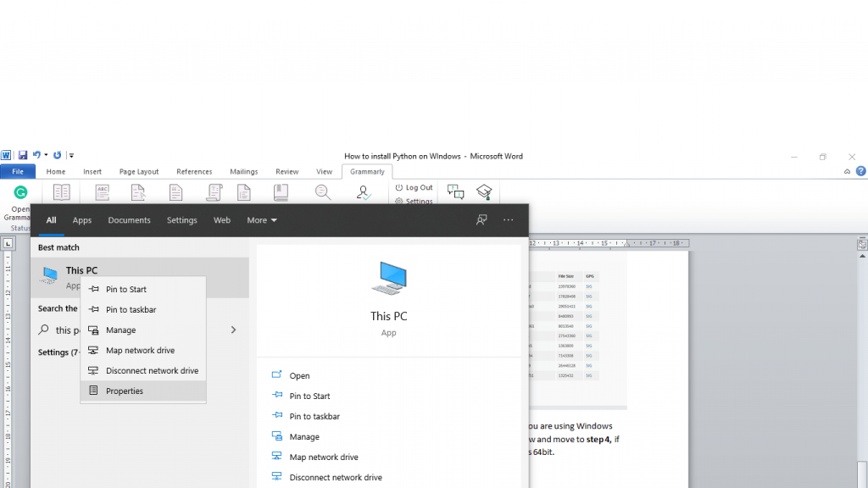
Task: Filter search results by Settings
Action: click(182, 220)
